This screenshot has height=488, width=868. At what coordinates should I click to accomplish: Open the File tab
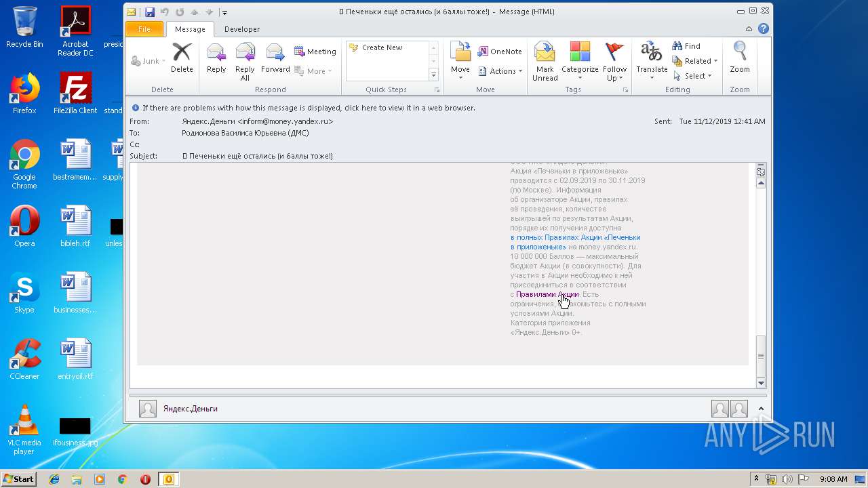[144, 29]
